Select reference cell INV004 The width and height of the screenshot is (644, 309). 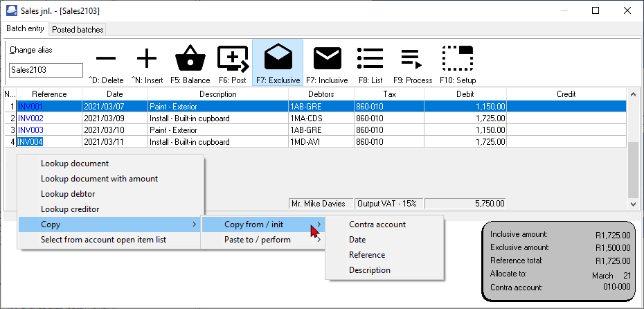tap(49, 142)
